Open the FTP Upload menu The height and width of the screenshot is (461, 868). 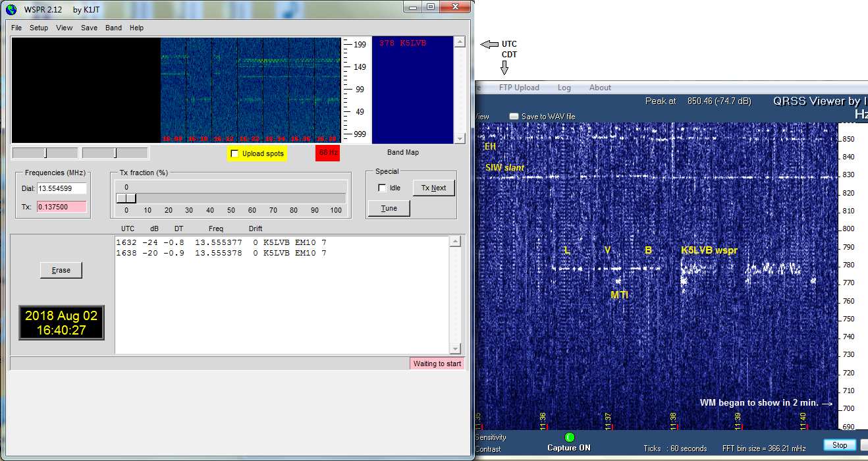pos(519,88)
